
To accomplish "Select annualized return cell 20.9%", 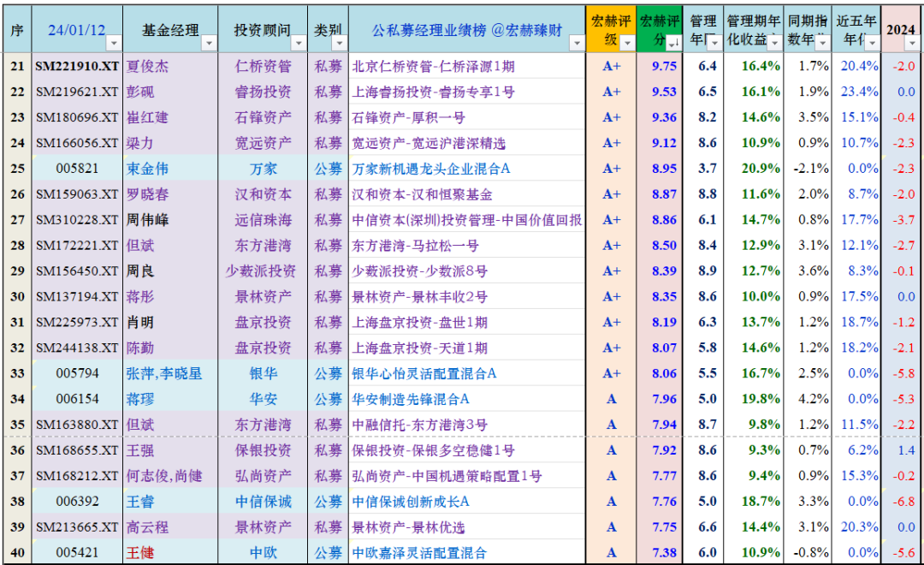I will point(754,169).
